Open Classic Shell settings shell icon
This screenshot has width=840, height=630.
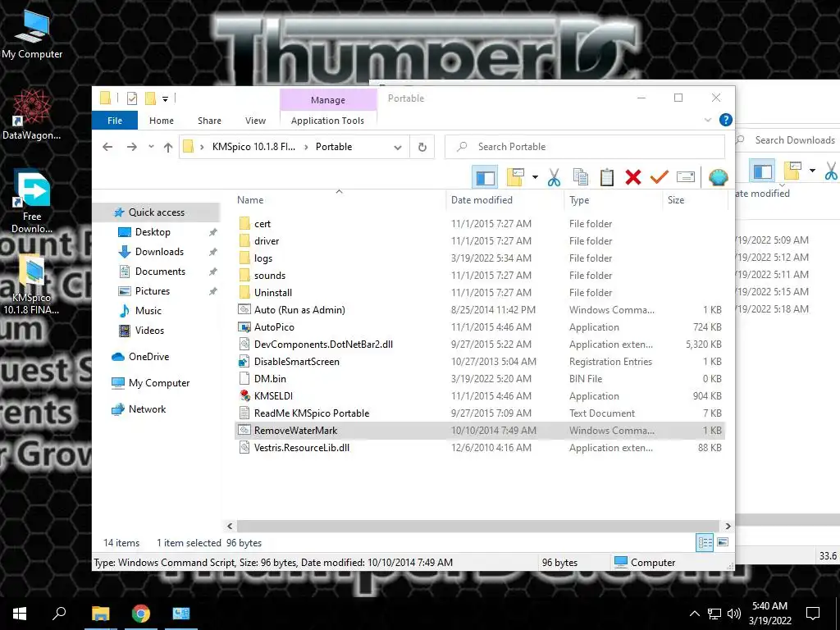718,177
